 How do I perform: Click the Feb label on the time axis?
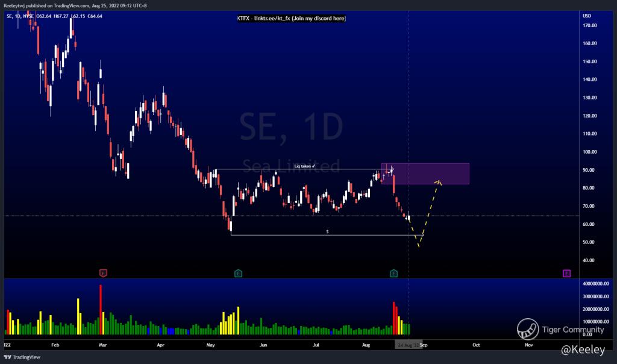(55, 345)
